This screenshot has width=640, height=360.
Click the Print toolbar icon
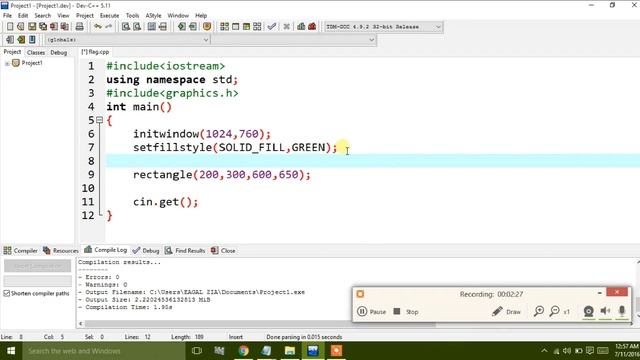80,27
